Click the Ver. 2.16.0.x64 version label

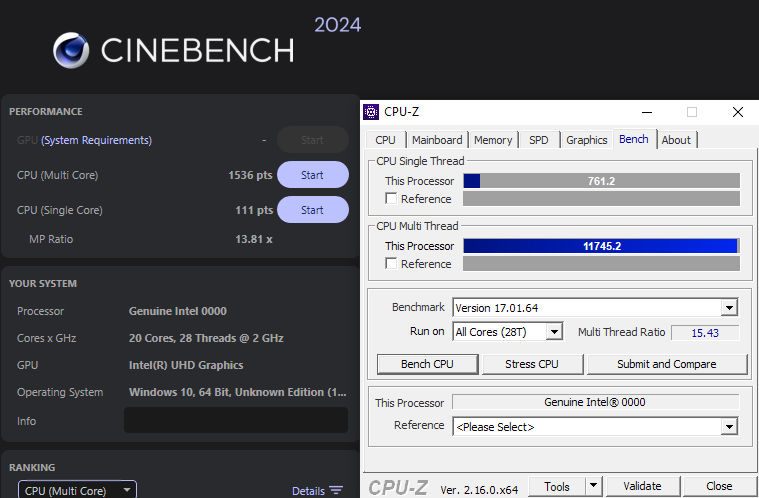click(x=479, y=490)
